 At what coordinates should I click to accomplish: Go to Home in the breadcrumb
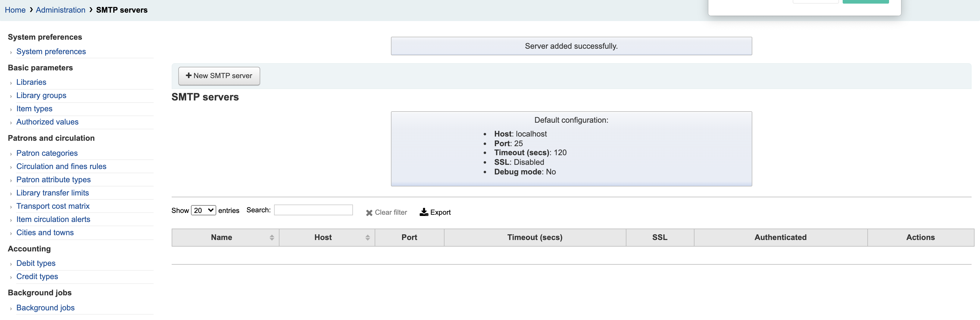pyautogui.click(x=15, y=10)
